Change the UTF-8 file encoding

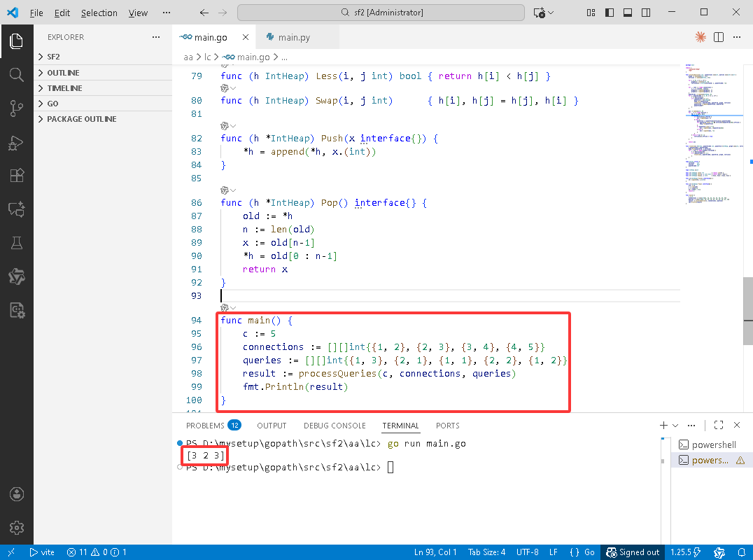527,552
